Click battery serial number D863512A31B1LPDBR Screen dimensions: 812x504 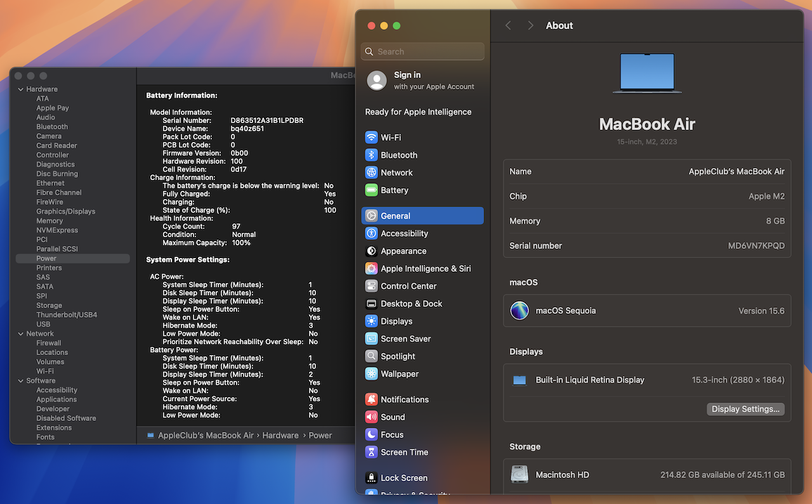(267, 120)
